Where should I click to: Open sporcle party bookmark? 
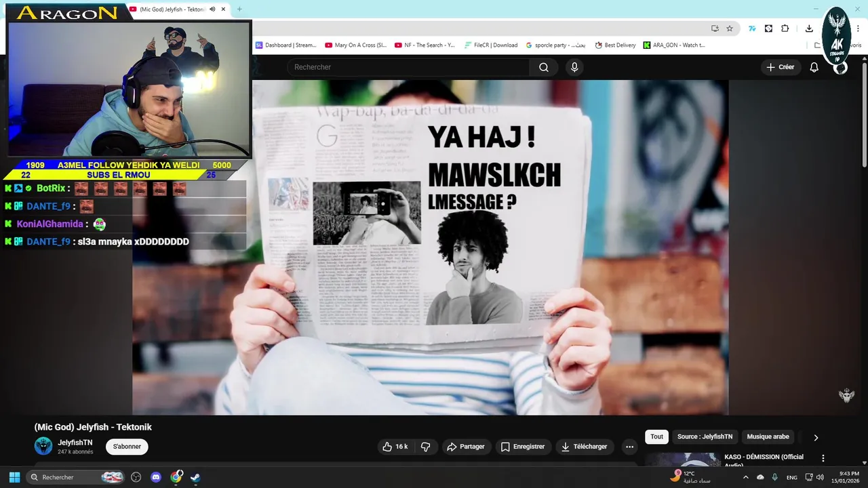[555, 45]
